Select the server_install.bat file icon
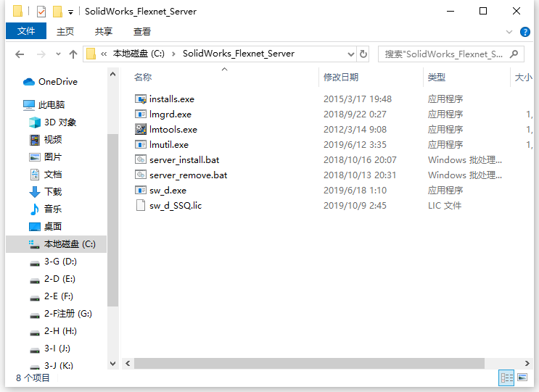Screen dimensions: 539x392 pyautogui.click(x=140, y=159)
